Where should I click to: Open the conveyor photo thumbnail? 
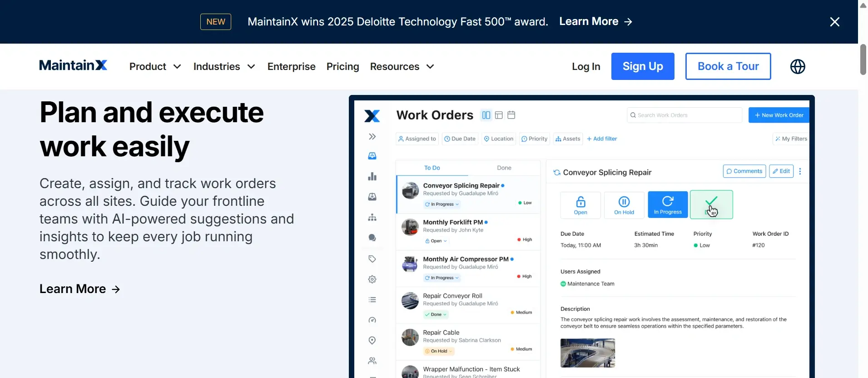pos(588,353)
